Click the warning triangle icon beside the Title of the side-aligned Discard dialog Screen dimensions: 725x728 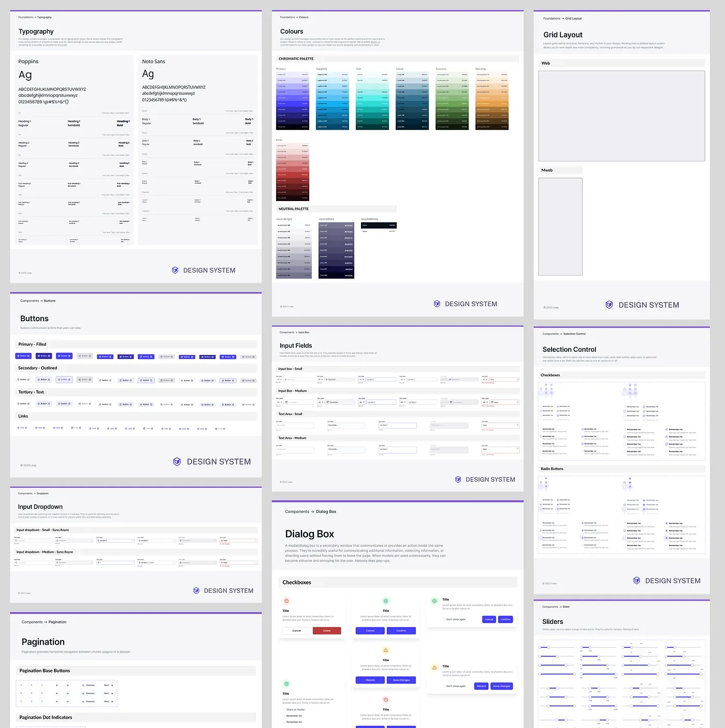(434, 668)
